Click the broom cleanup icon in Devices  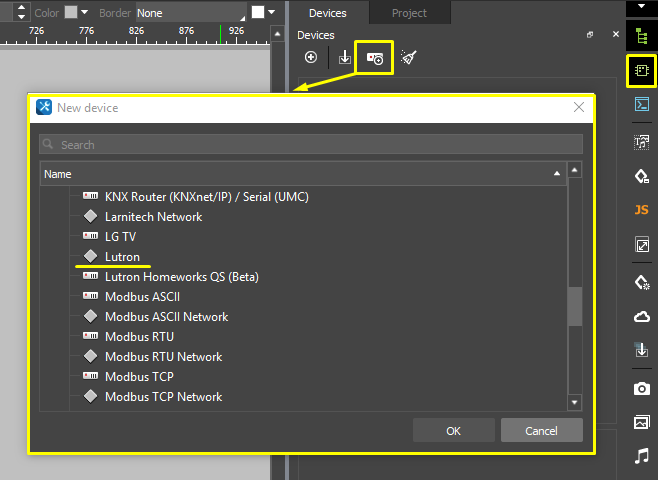[x=408, y=58]
